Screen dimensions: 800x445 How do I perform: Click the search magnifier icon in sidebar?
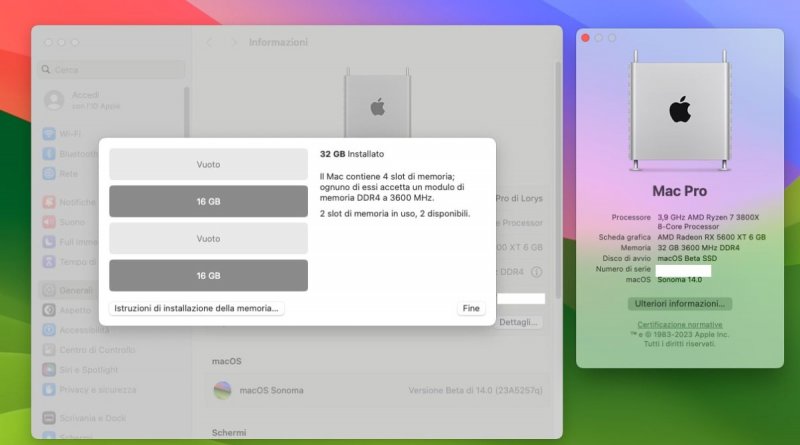tap(46, 69)
